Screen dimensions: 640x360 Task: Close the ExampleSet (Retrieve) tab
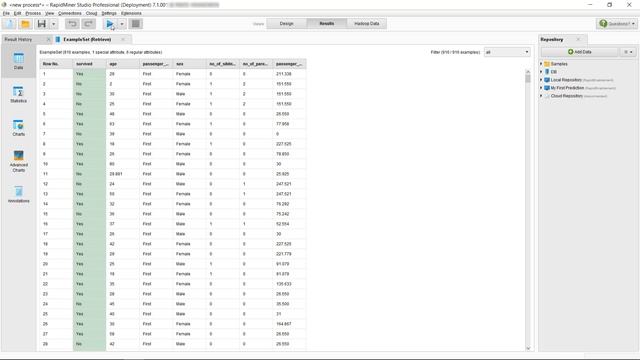(123, 40)
